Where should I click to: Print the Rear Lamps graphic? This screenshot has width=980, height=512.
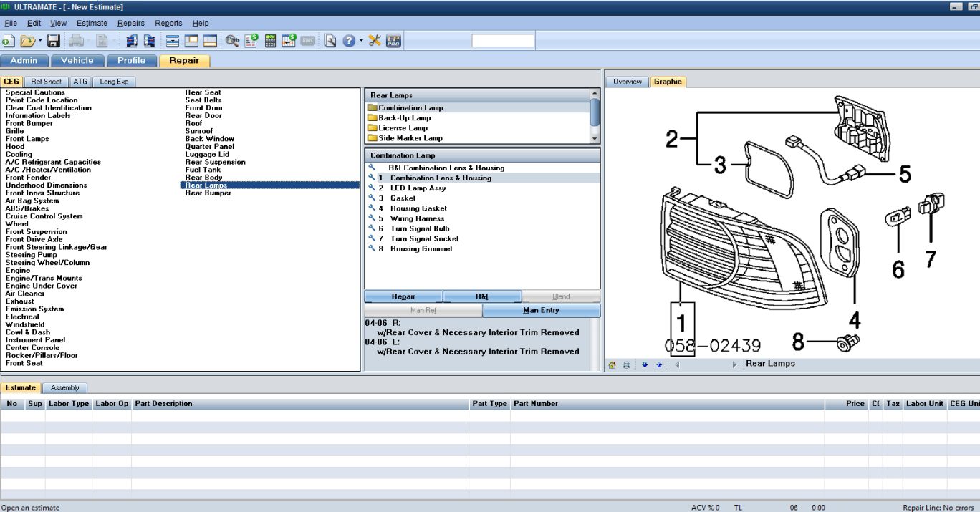(x=626, y=364)
